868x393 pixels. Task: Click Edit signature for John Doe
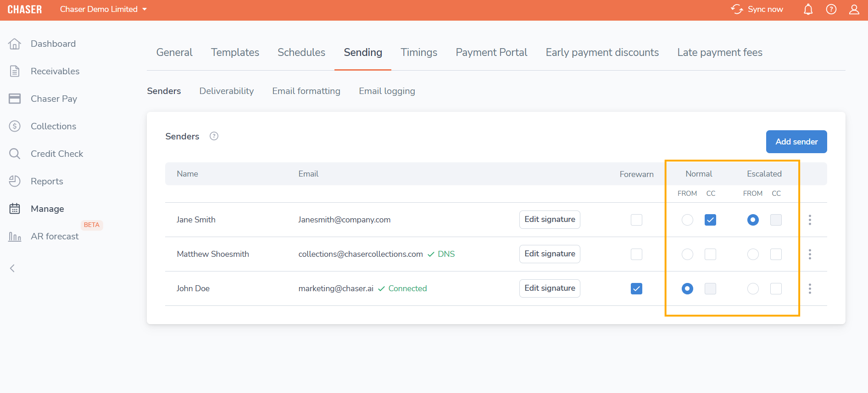point(549,288)
